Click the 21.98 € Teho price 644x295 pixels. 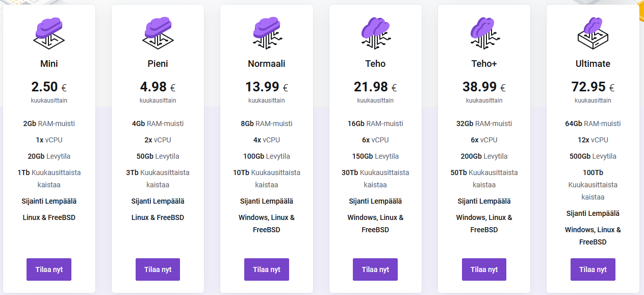point(375,87)
